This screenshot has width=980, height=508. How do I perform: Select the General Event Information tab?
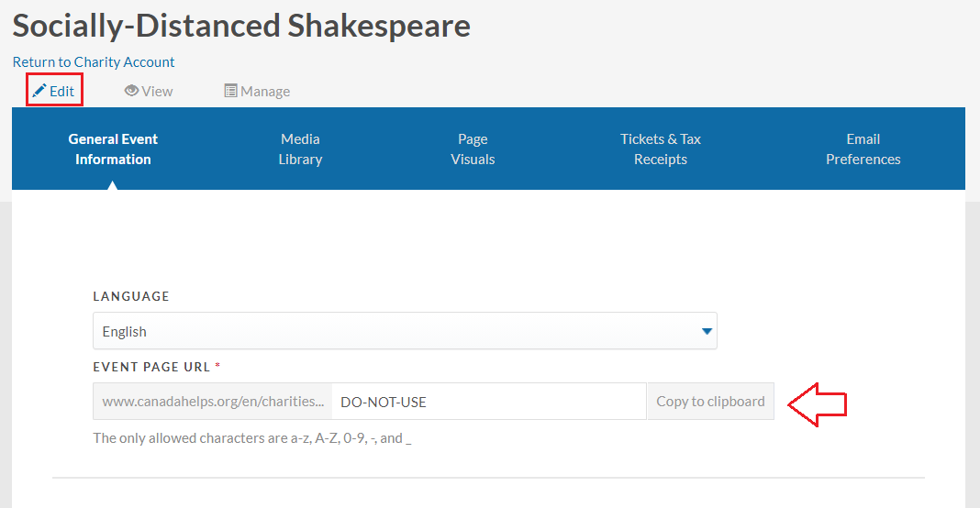(113, 149)
